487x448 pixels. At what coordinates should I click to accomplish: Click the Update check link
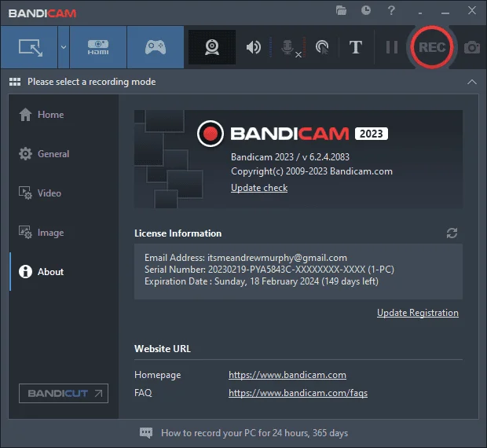pyautogui.click(x=259, y=188)
